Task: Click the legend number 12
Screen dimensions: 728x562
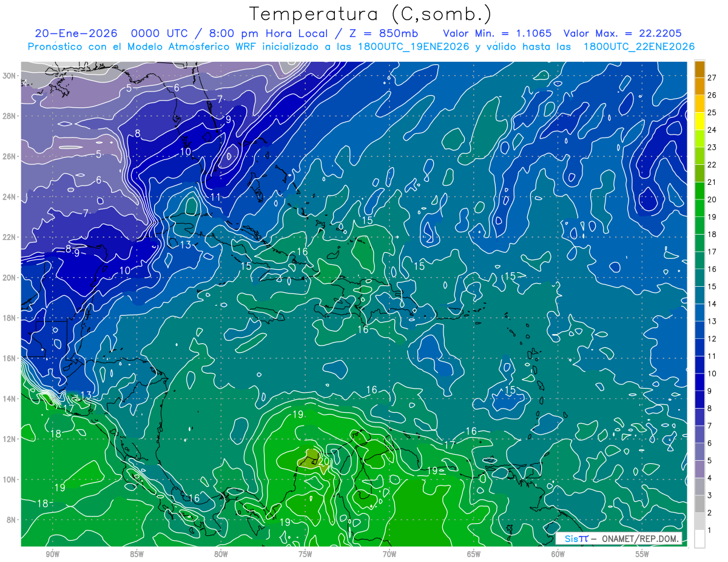Action: click(712, 339)
